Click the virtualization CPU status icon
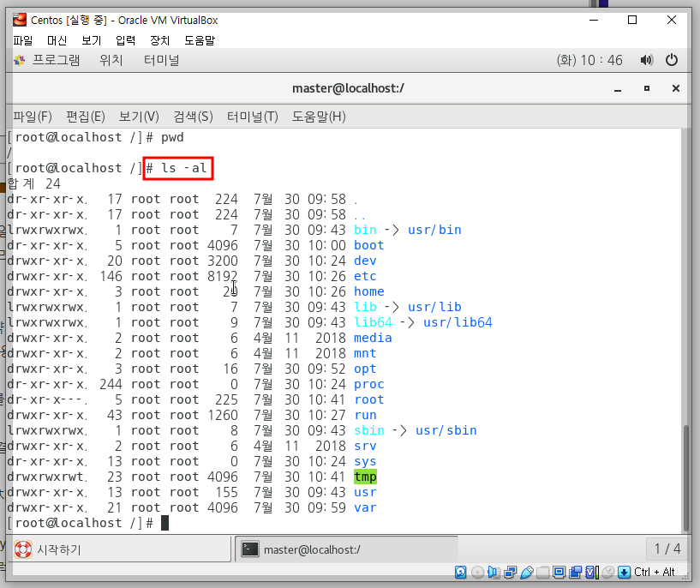 [591, 572]
